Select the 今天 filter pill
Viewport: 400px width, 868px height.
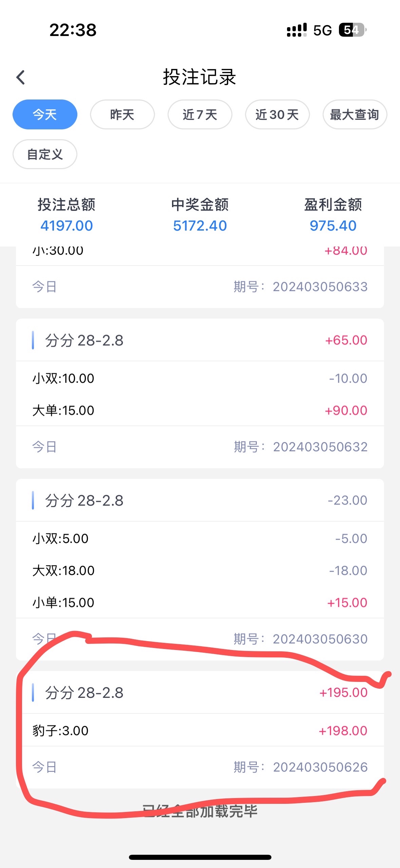point(45,114)
